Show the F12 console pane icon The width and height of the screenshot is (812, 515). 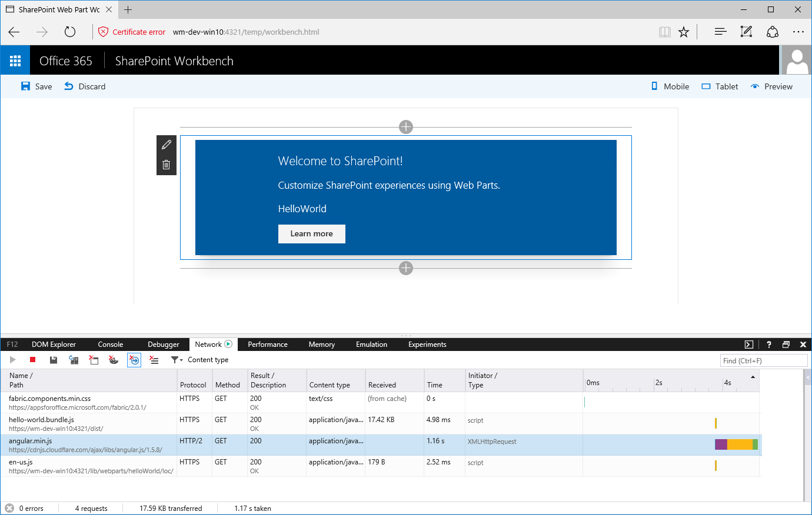[x=749, y=345]
